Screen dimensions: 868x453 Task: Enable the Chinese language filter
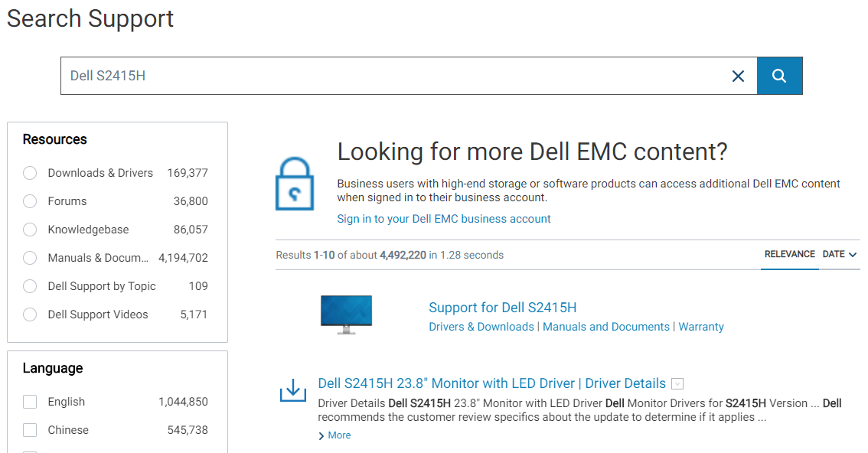pyautogui.click(x=30, y=430)
